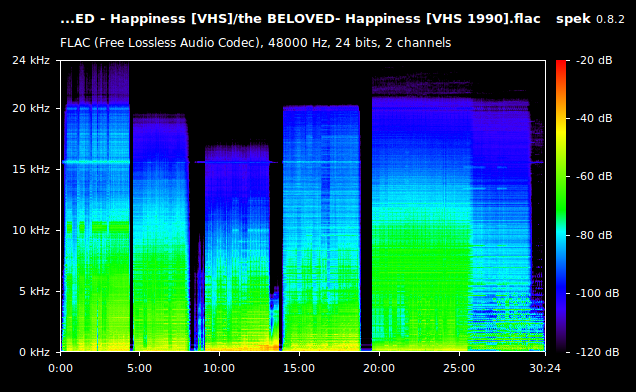Image resolution: width=636 pixels, height=392 pixels.
Task: Click the 0:00 time label
Action: pos(60,368)
